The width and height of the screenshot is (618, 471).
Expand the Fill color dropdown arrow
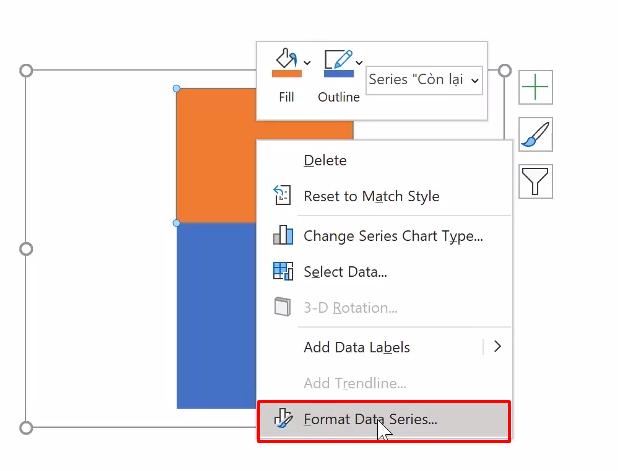click(307, 62)
